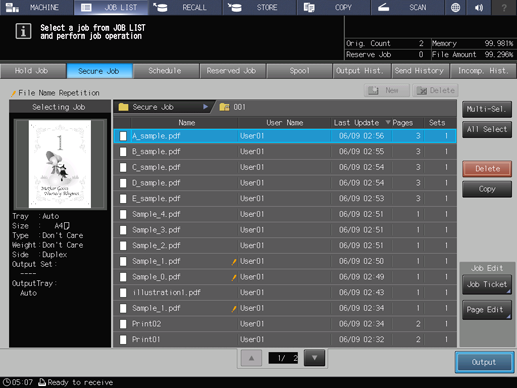Check the box for Sample_4.pdf
Viewport: 517px width, 388px height.
tap(123, 214)
